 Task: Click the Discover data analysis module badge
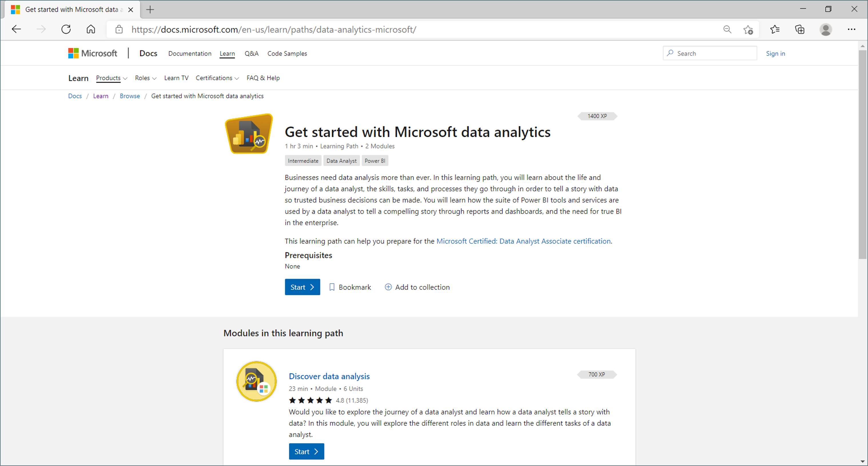click(256, 381)
